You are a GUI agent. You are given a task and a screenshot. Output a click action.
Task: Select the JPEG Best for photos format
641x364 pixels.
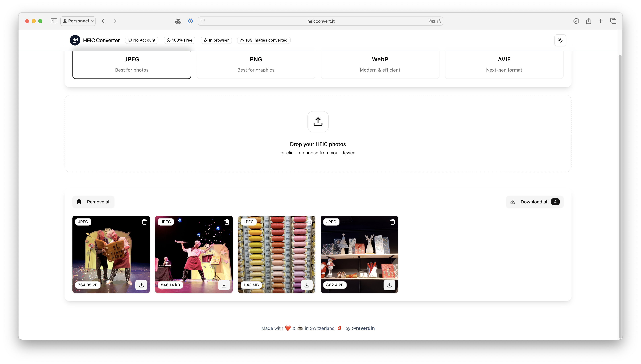132,64
